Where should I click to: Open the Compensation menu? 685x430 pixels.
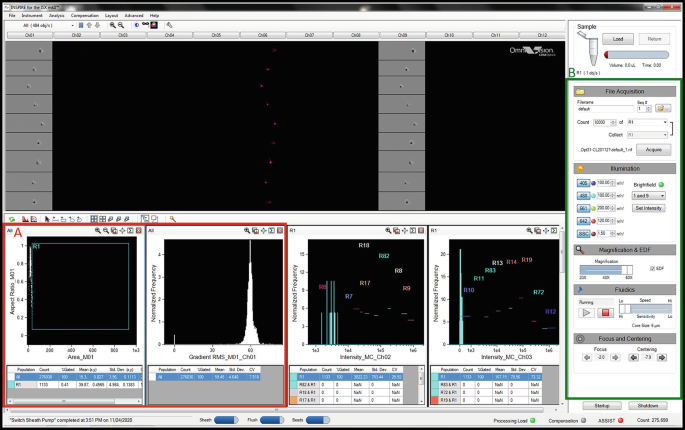point(83,16)
